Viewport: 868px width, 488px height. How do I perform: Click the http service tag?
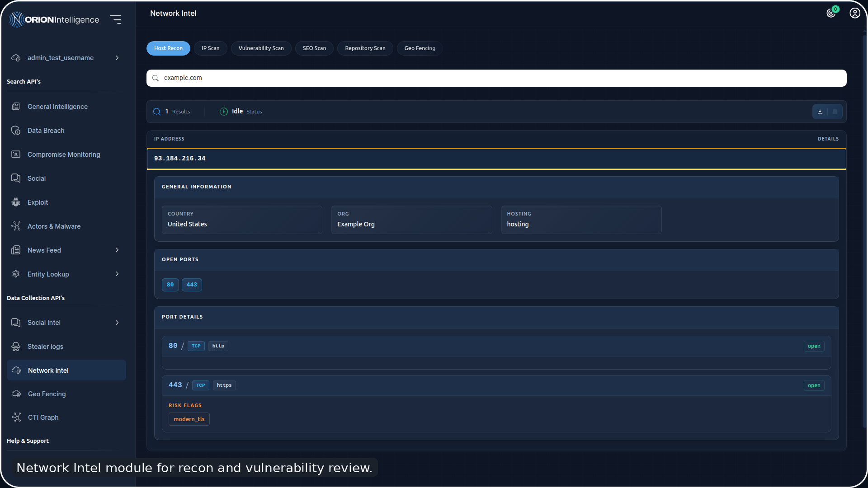(218, 346)
